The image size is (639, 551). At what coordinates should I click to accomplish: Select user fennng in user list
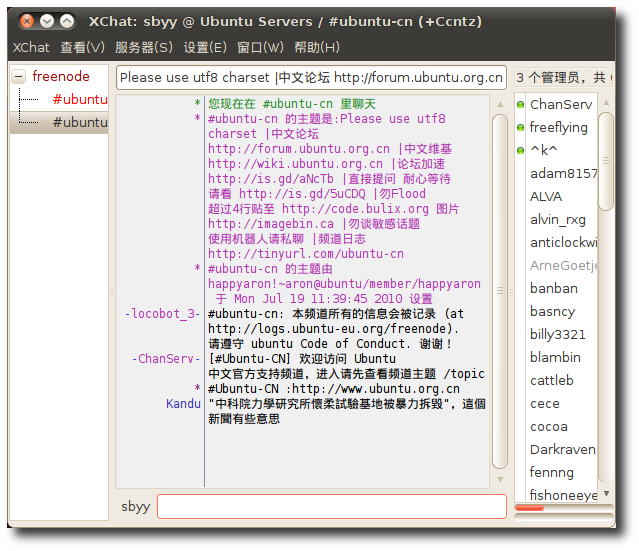pyautogui.click(x=551, y=473)
